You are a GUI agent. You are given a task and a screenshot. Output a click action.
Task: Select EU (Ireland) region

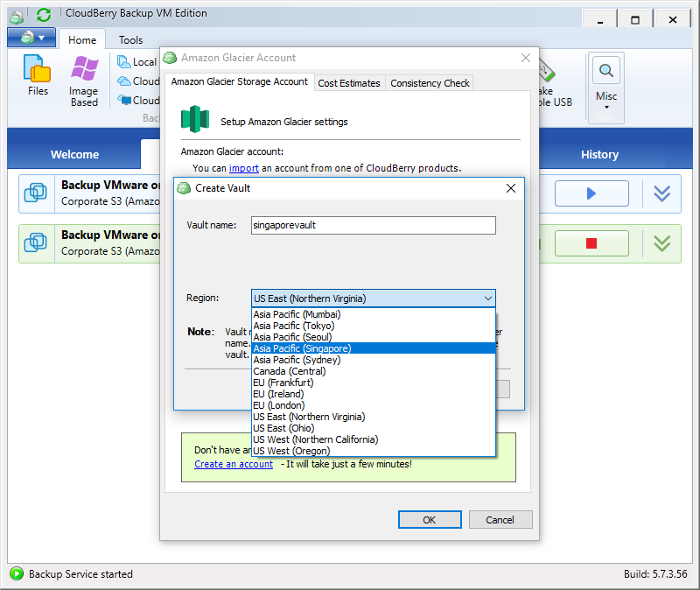374,394
